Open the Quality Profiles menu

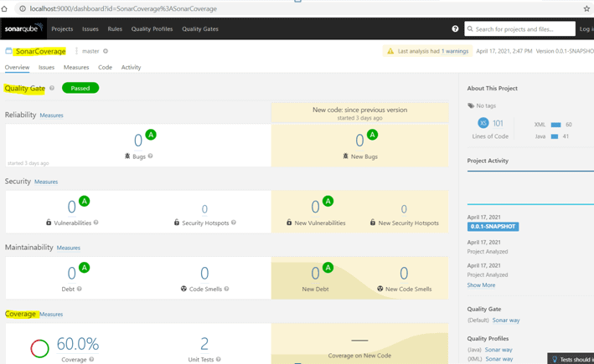pos(152,28)
